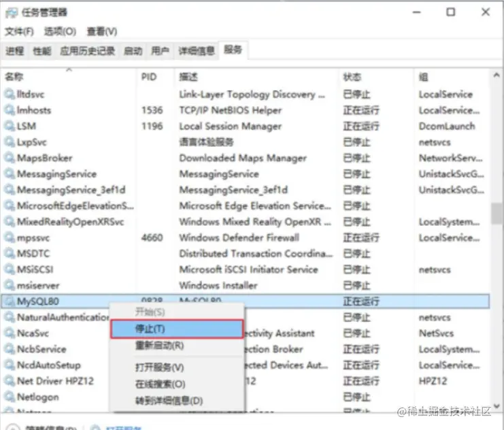Click the Netlogon service icon
The height and width of the screenshot is (430, 504).
(10, 397)
